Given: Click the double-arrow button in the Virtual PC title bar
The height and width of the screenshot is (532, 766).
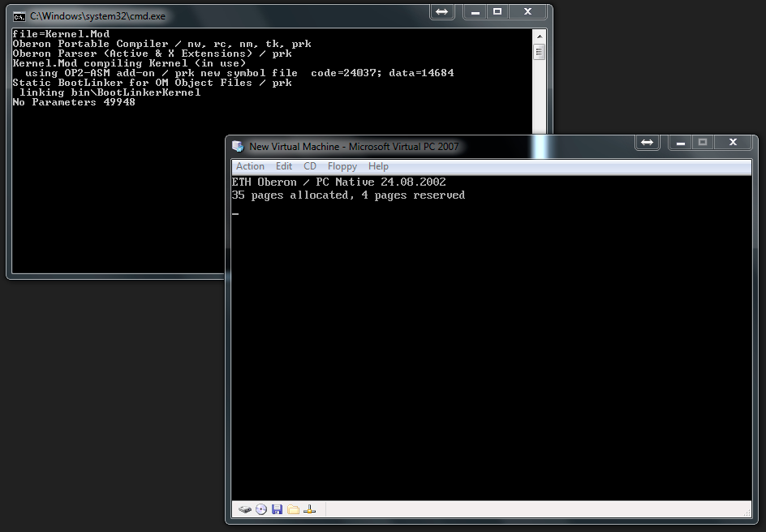Looking at the screenshot, I should (x=648, y=142).
